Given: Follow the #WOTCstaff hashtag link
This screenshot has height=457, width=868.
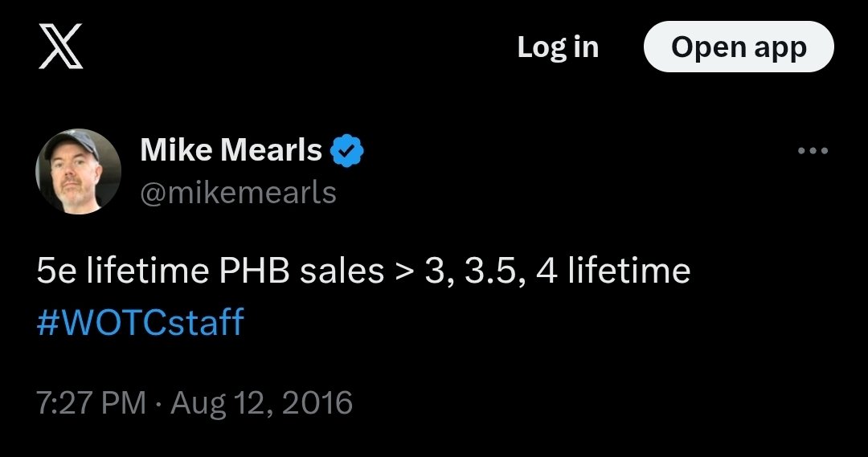Looking at the screenshot, I should 140,323.
